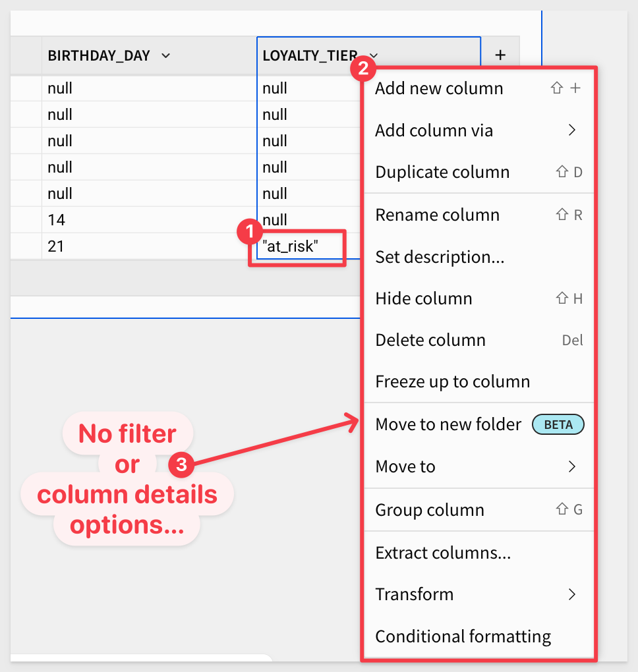Select Duplicate column menu entry
The image size is (638, 672).
pos(478,172)
